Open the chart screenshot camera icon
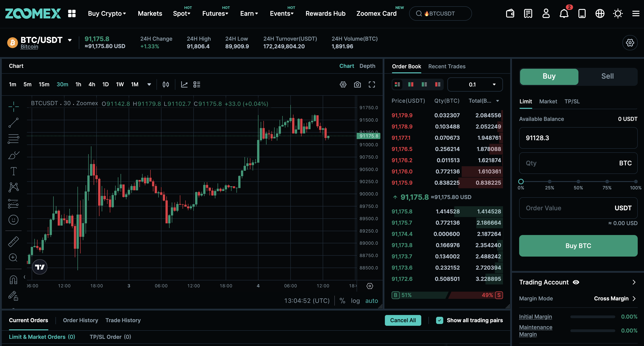This screenshot has height=346, width=644. [357, 84]
